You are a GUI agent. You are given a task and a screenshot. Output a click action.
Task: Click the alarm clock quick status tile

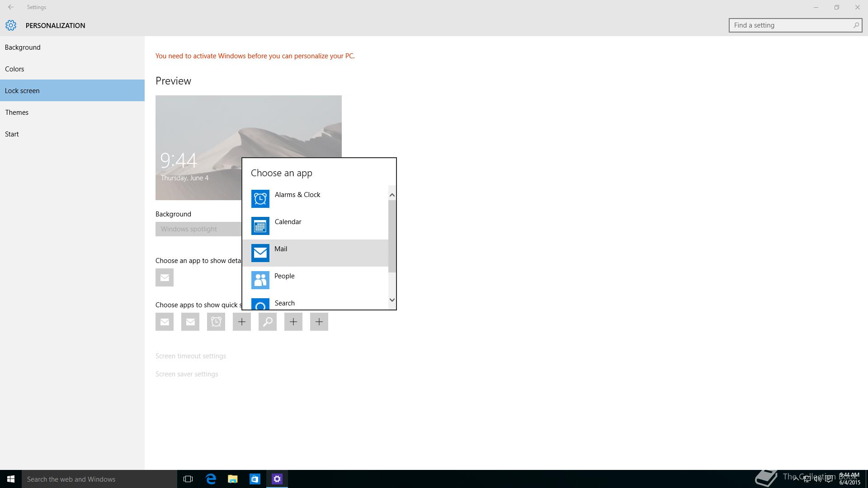(216, 322)
